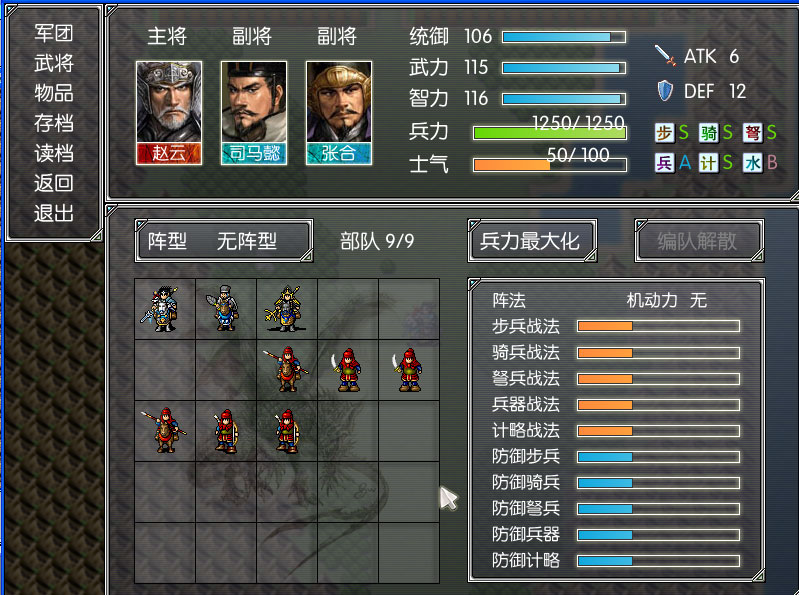Click the 兵力最大化 button
This screenshot has width=799, height=595.
(x=532, y=241)
